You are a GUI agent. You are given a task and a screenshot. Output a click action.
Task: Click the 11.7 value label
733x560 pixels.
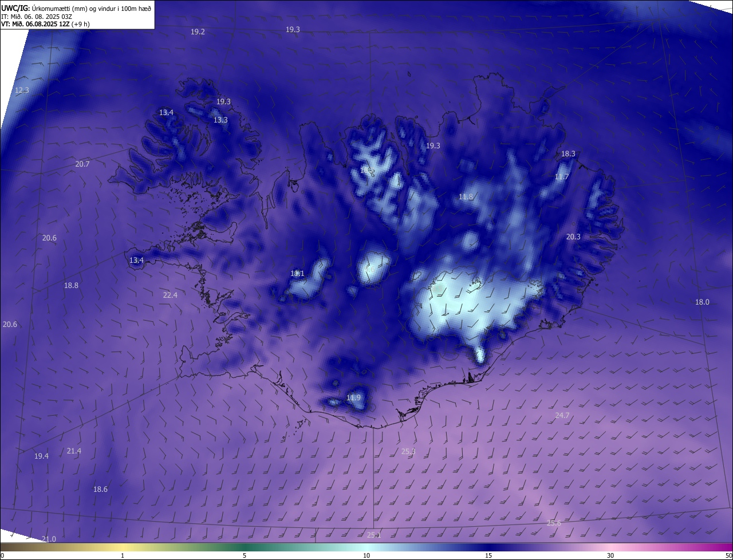tap(562, 178)
